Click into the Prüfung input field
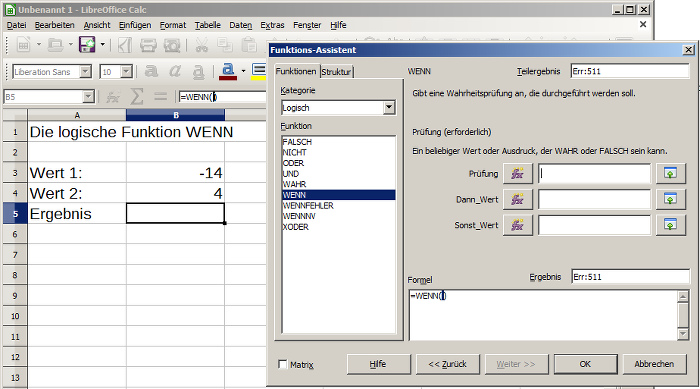Image resolution: width=700 pixels, height=389 pixels. 594,173
